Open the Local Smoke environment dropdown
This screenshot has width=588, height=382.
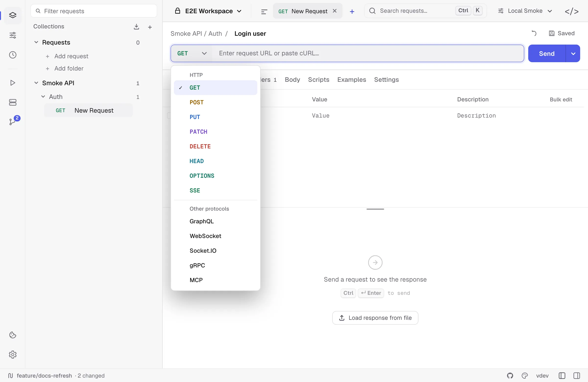pyautogui.click(x=525, y=11)
